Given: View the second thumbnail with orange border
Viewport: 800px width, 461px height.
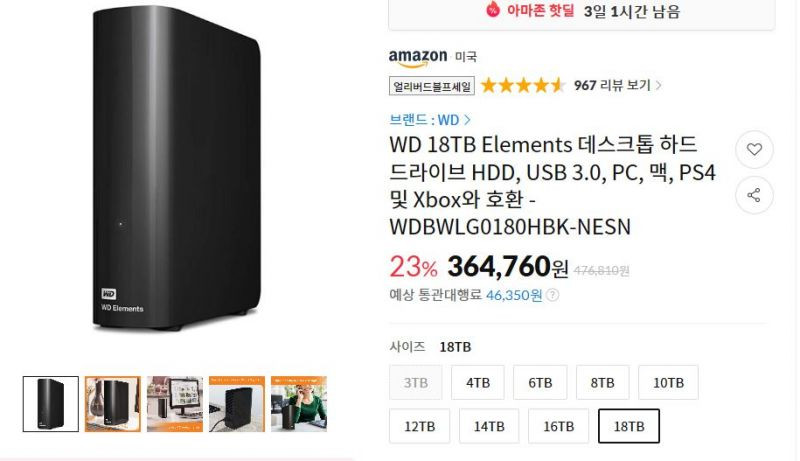Looking at the screenshot, I should [113, 404].
